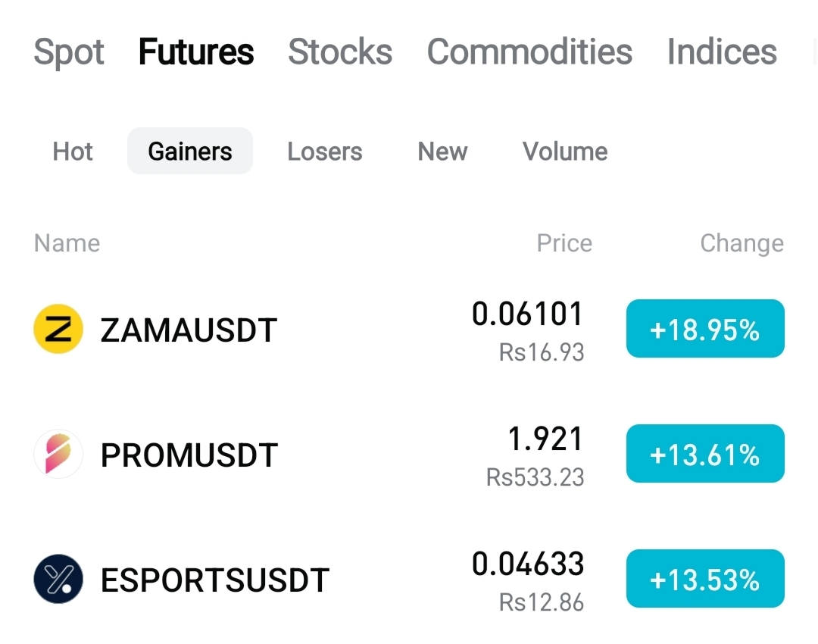Open the ZAMAUSDT futures pair
The image size is (818, 644).
point(409,330)
